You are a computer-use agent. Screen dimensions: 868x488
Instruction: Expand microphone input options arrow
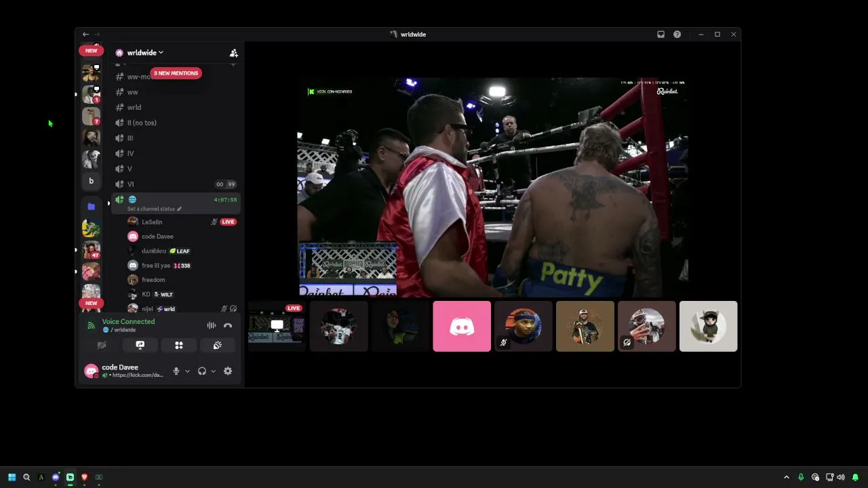click(x=187, y=371)
